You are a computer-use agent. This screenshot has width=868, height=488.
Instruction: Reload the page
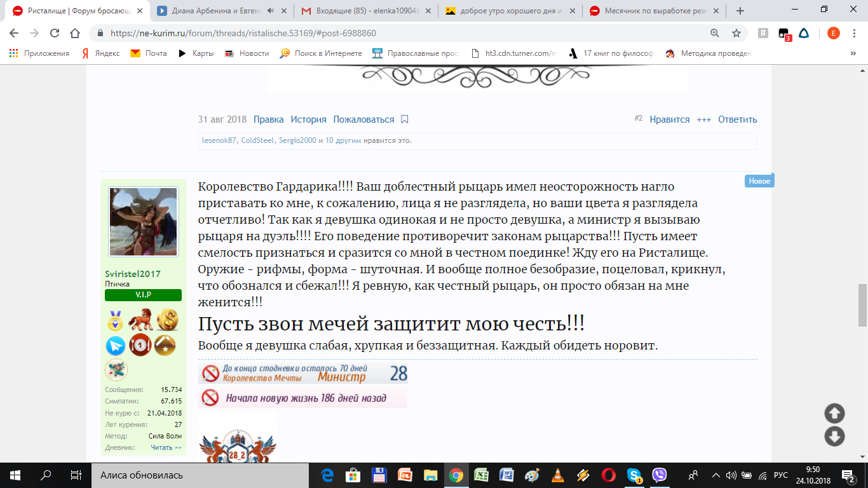pyautogui.click(x=54, y=33)
